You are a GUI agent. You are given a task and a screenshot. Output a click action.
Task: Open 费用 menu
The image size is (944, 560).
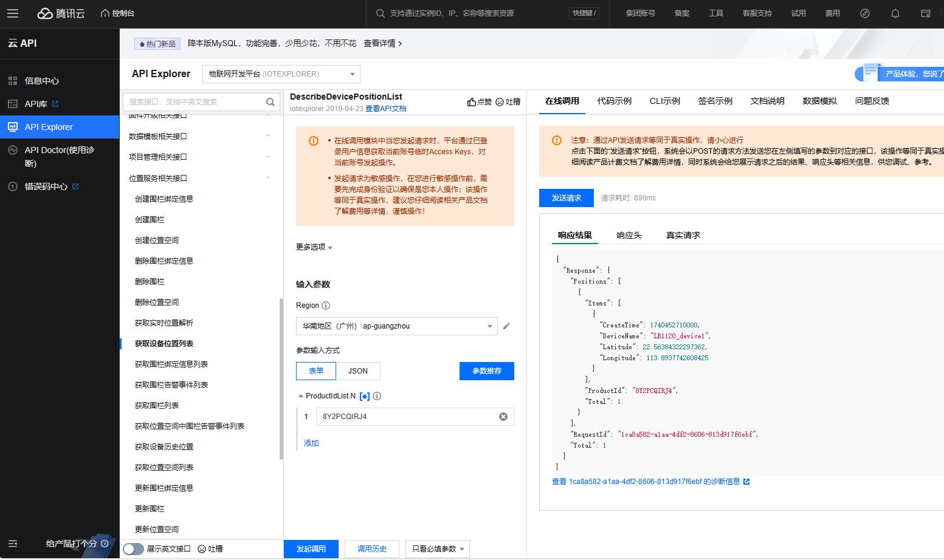[833, 13]
